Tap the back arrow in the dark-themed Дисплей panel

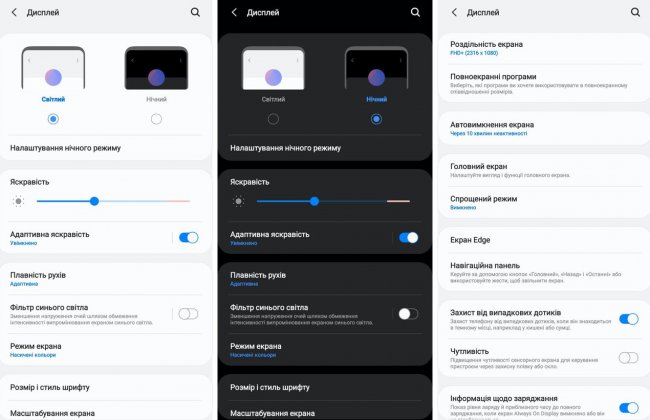tap(234, 12)
